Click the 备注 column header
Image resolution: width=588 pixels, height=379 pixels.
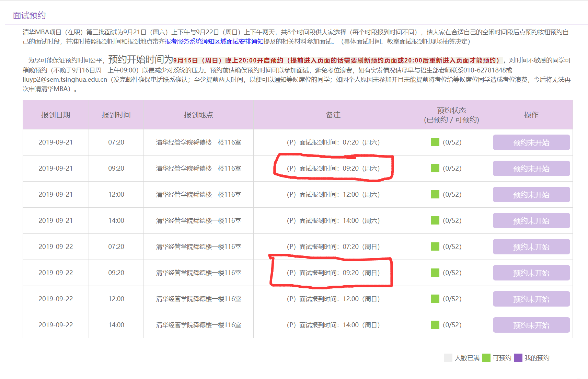point(333,115)
